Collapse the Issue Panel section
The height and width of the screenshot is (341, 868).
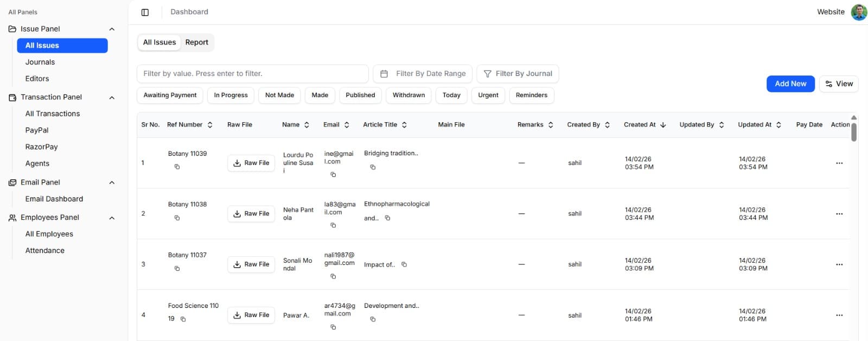[112, 29]
